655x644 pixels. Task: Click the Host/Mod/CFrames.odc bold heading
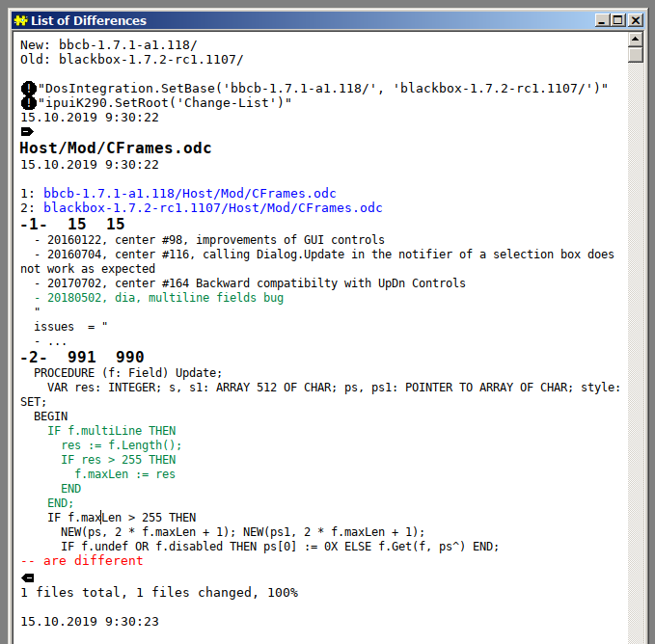coord(115,148)
